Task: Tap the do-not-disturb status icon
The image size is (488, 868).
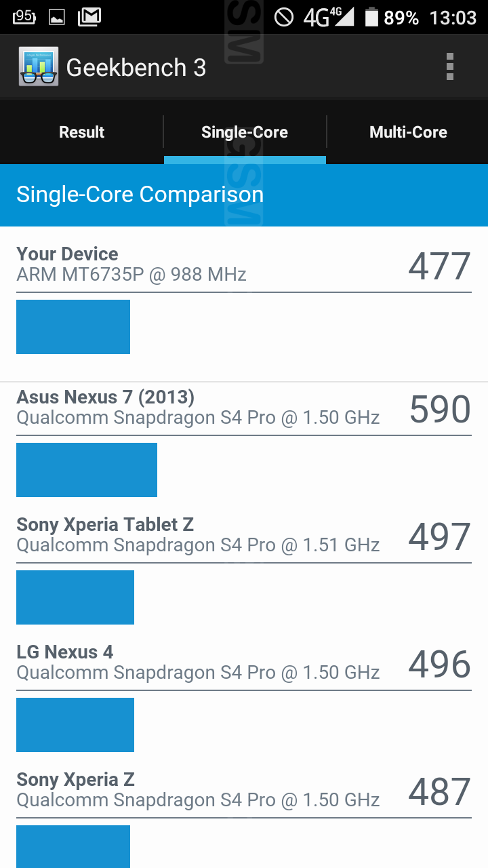Action: [284, 17]
